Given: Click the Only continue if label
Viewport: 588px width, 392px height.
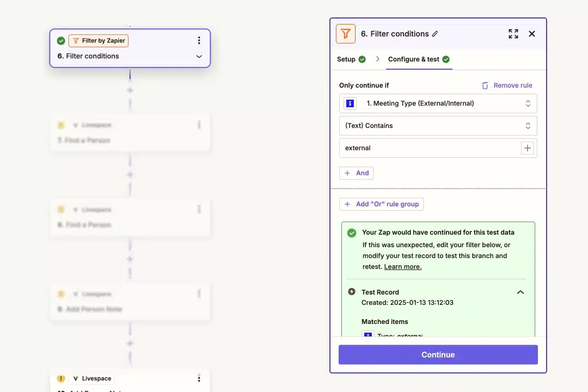Looking at the screenshot, I should (364, 85).
